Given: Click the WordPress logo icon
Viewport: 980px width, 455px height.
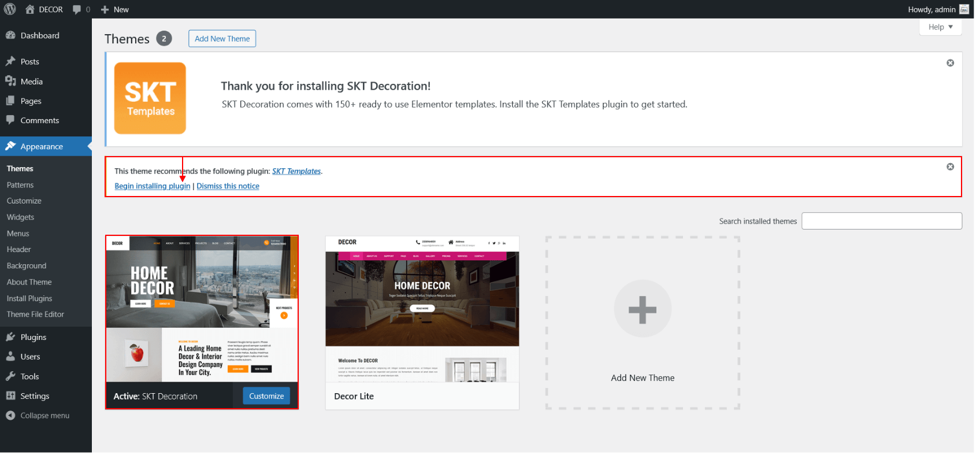Looking at the screenshot, I should tap(10, 9).
